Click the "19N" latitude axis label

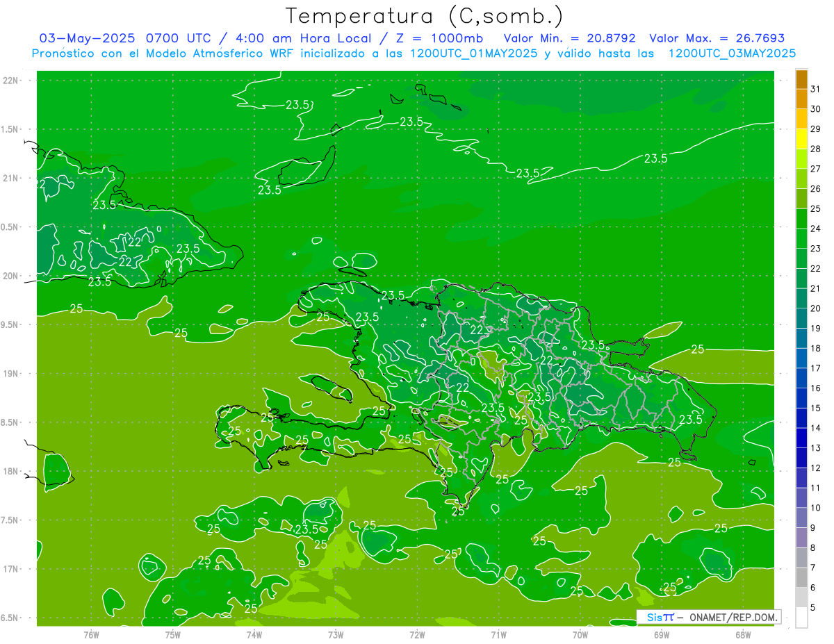pyautogui.click(x=11, y=374)
